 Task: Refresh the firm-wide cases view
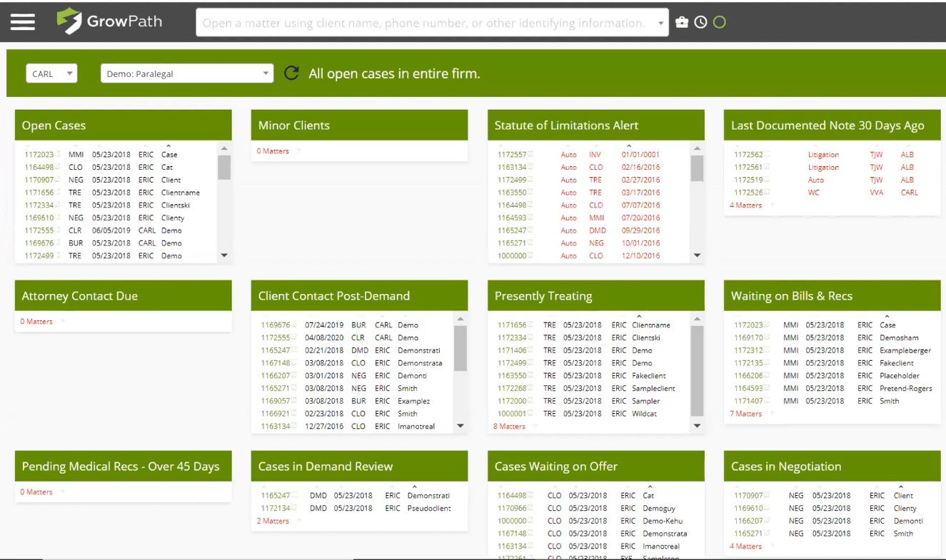291,73
